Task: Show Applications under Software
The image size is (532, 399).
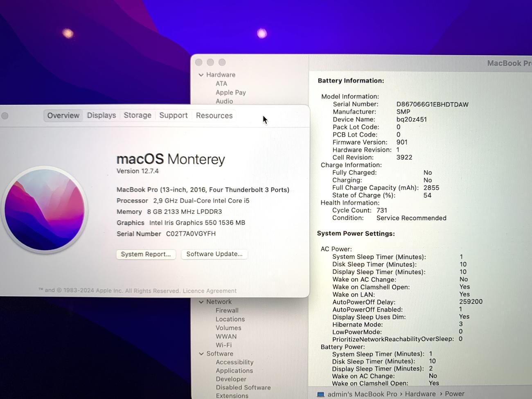Action: (x=234, y=371)
